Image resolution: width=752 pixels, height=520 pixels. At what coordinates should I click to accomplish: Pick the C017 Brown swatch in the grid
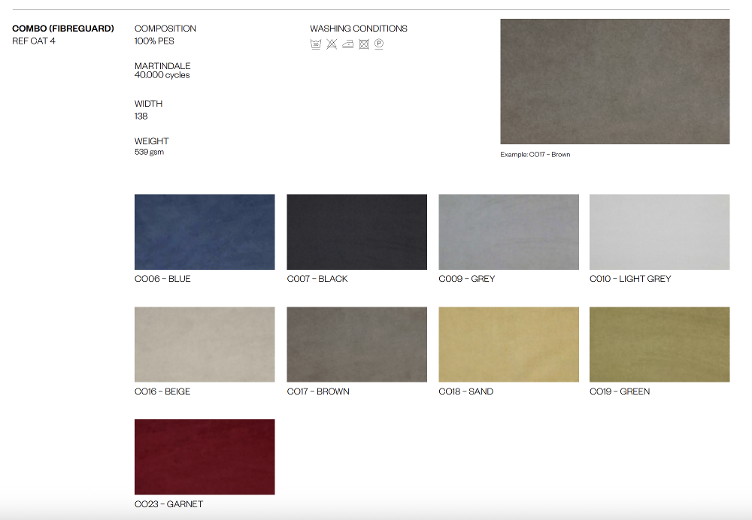click(x=356, y=344)
